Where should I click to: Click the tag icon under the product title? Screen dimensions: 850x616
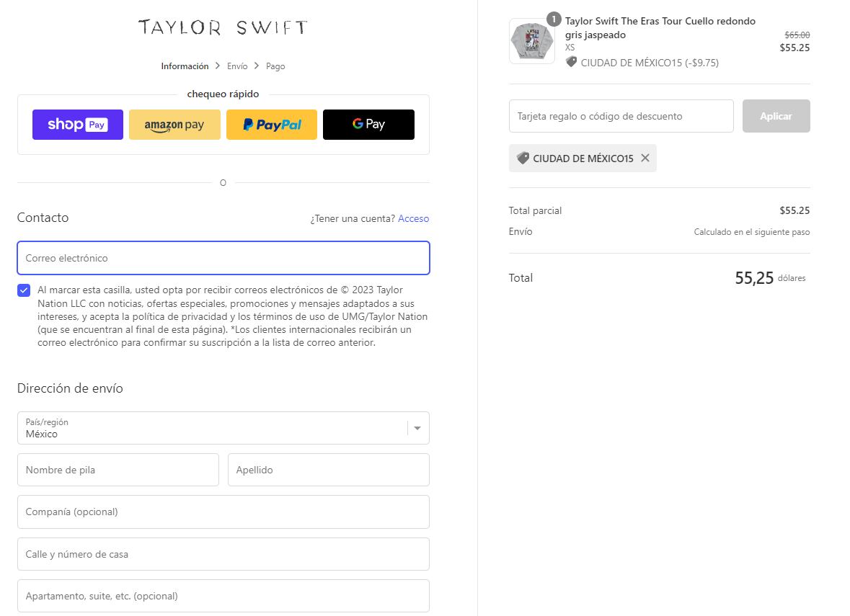pos(572,63)
